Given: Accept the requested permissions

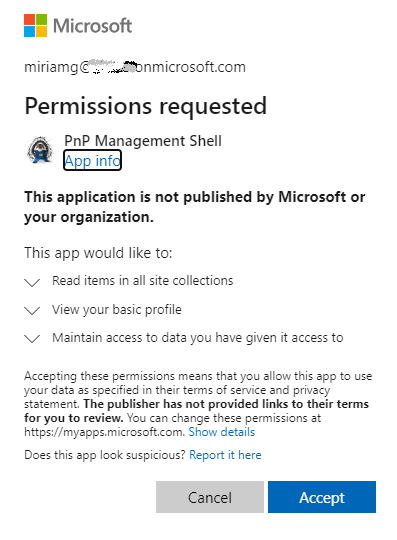Looking at the screenshot, I should 322,497.
